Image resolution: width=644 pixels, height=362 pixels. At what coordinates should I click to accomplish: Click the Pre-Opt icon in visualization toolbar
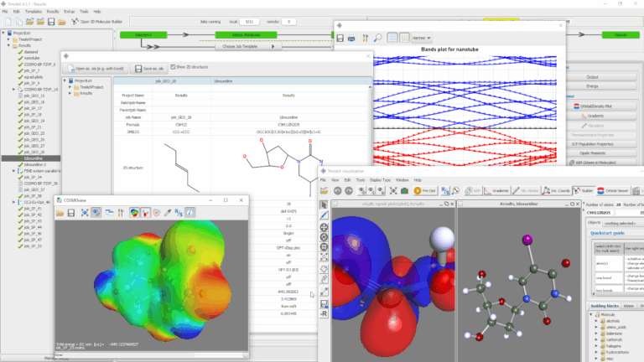pos(423,190)
